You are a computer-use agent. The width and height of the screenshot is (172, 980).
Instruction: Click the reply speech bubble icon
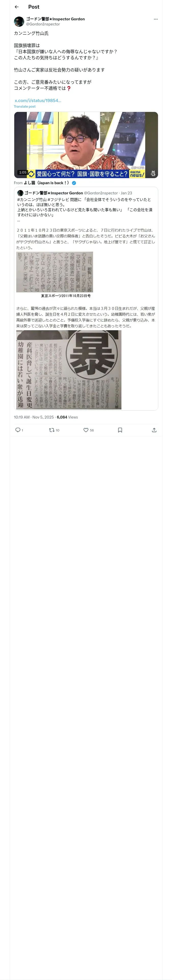click(18, 430)
